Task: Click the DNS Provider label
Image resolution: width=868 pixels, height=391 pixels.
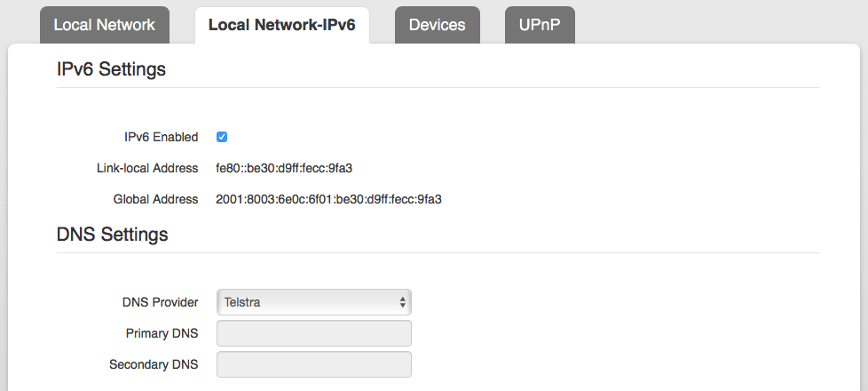Action: [160, 302]
